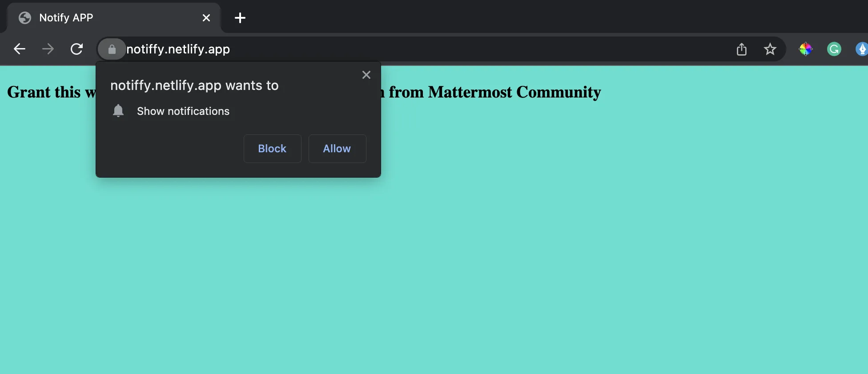
Task: Share this page using share icon
Action: coord(741,49)
